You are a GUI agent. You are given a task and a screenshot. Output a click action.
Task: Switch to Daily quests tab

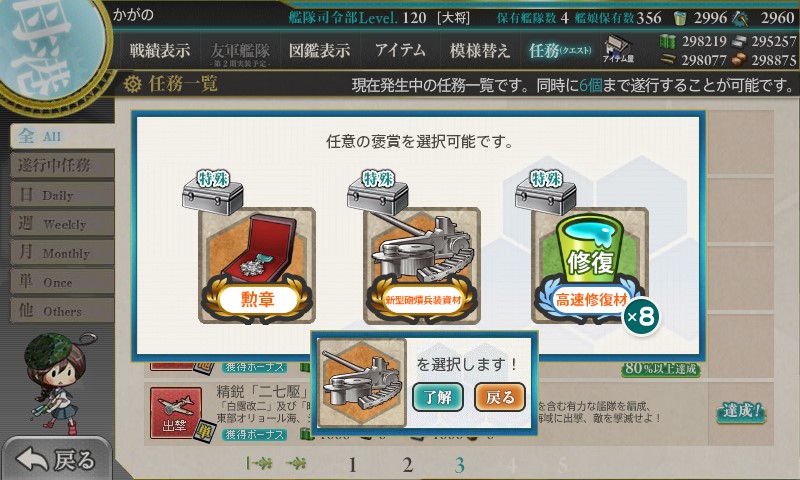coord(62,194)
